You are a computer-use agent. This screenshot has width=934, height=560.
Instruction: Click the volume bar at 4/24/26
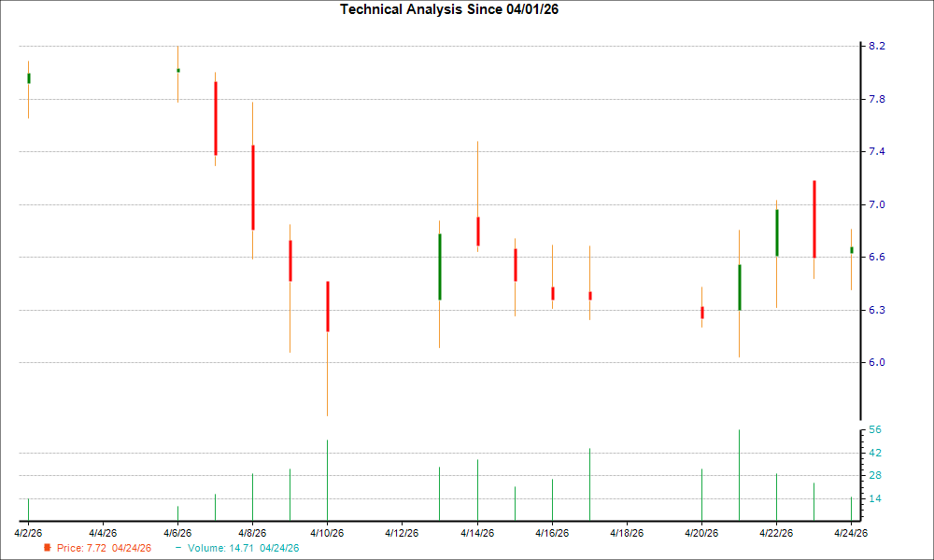[x=851, y=510]
